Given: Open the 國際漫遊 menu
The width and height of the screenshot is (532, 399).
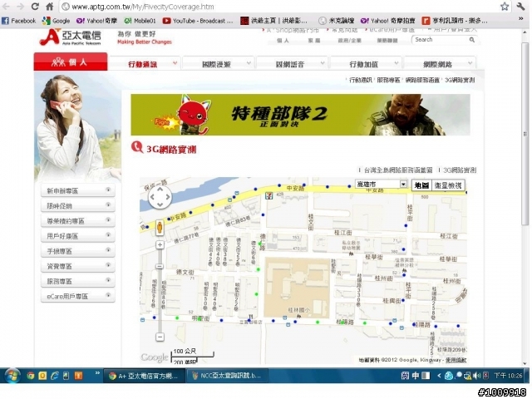Looking at the screenshot, I should [216, 64].
